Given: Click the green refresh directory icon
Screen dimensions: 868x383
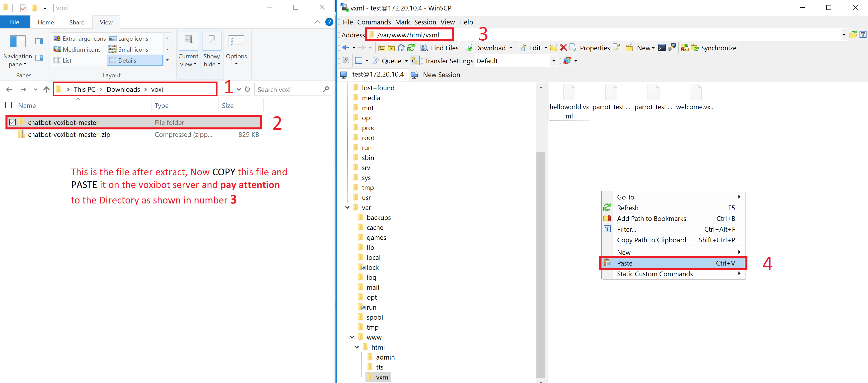Looking at the screenshot, I should 411,48.
